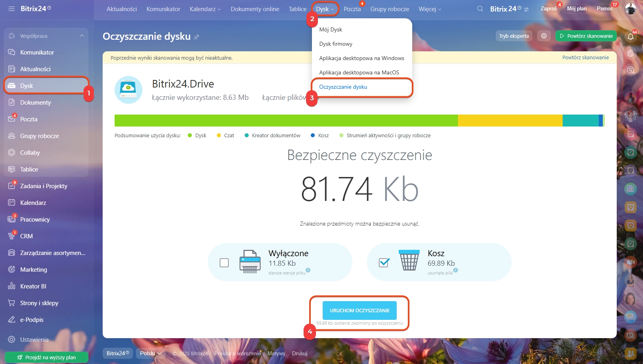Click the Marketing icon in left sidebar
Screen dimensions: 643x364
(x=12, y=269)
